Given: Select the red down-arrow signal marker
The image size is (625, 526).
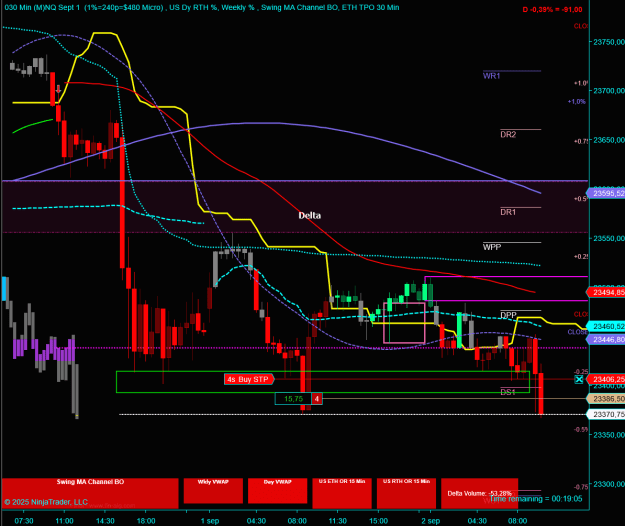Looking at the screenshot, I should pos(59,89).
